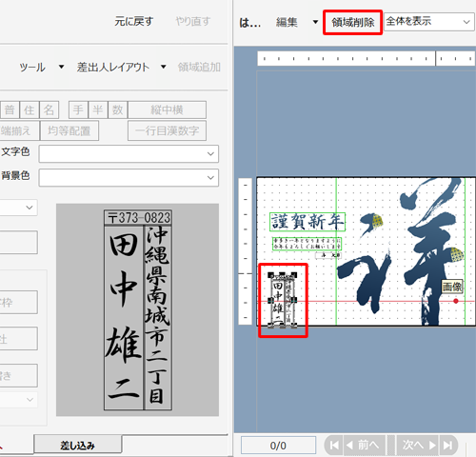
Task: Select the greeting message text region on card
Action: pyautogui.click(x=307, y=244)
